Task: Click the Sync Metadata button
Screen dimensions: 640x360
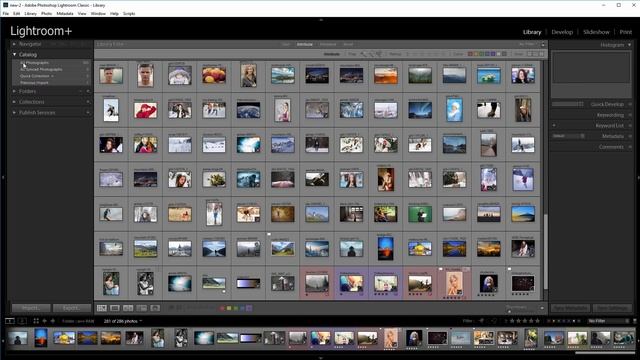Action: 570,308
